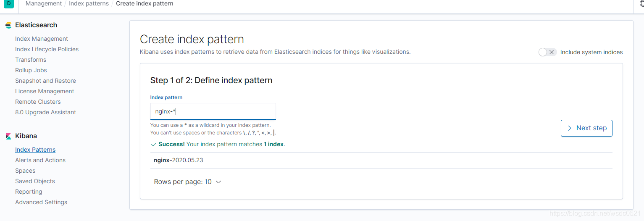Viewport: 644px width, 221px height.
Task: Open Alerts and Actions page
Action: point(40,160)
